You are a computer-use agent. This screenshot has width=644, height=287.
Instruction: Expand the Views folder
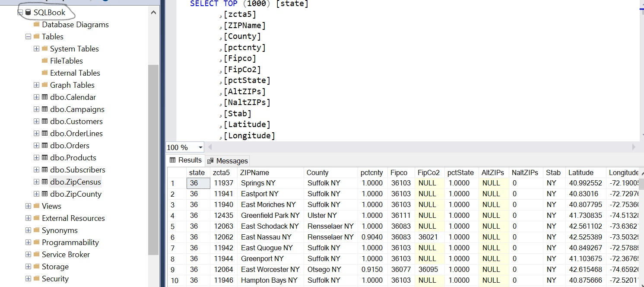[x=28, y=206]
